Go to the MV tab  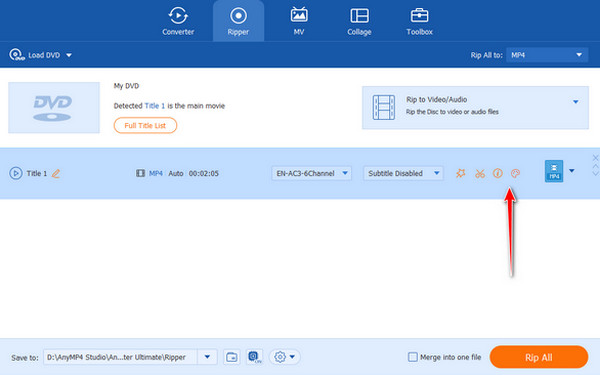[x=299, y=21]
